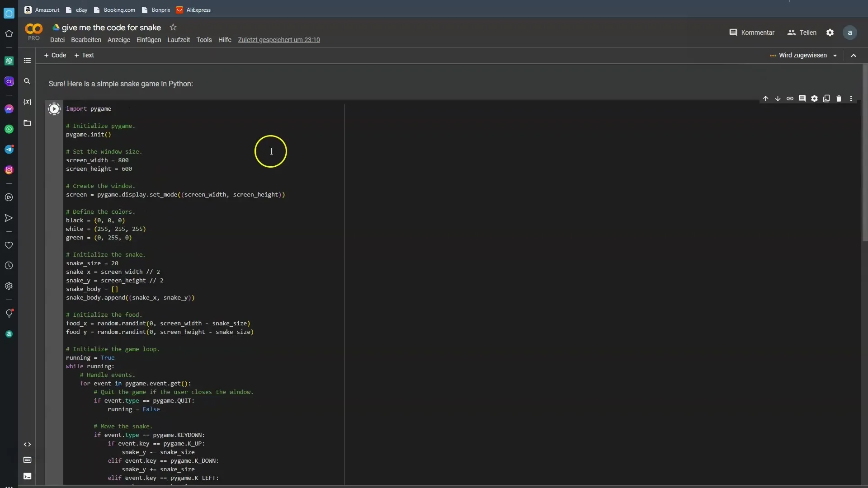868x488 pixels.
Task: Copy link to cell using the link icon
Action: (x=790, y=99)
